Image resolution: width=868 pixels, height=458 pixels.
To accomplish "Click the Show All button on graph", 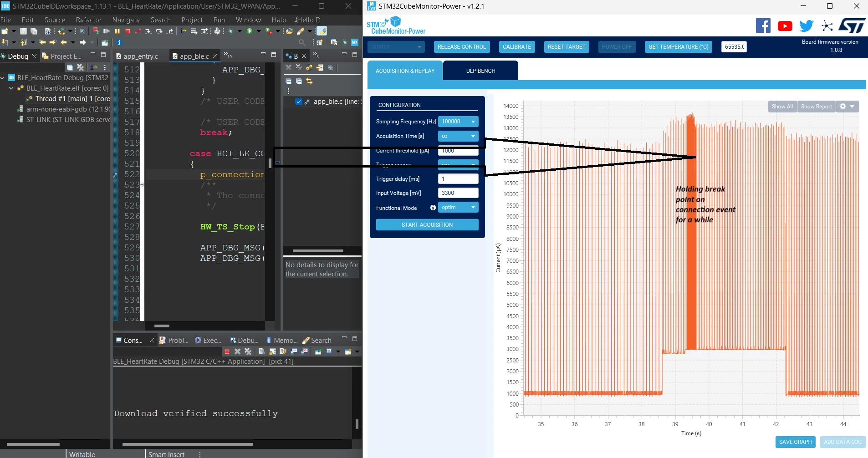I will click(782, 107).
